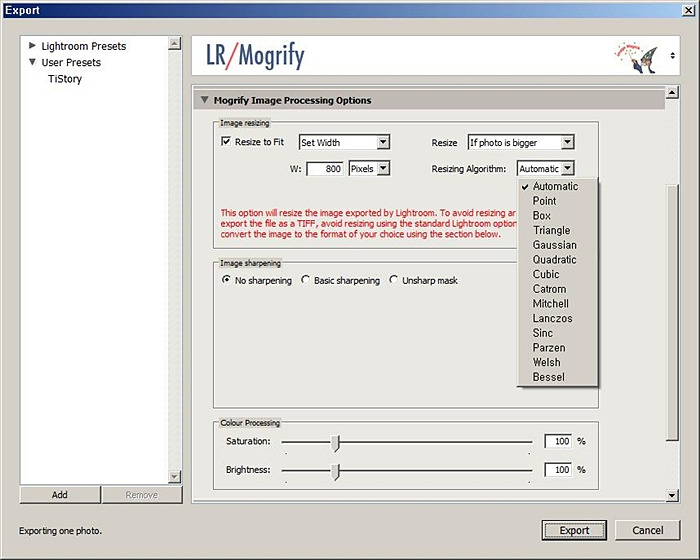The height and width of the screenshot is (560, 700).
Task: Click the Saturation percentage input field
Action: tap(558, 441)
